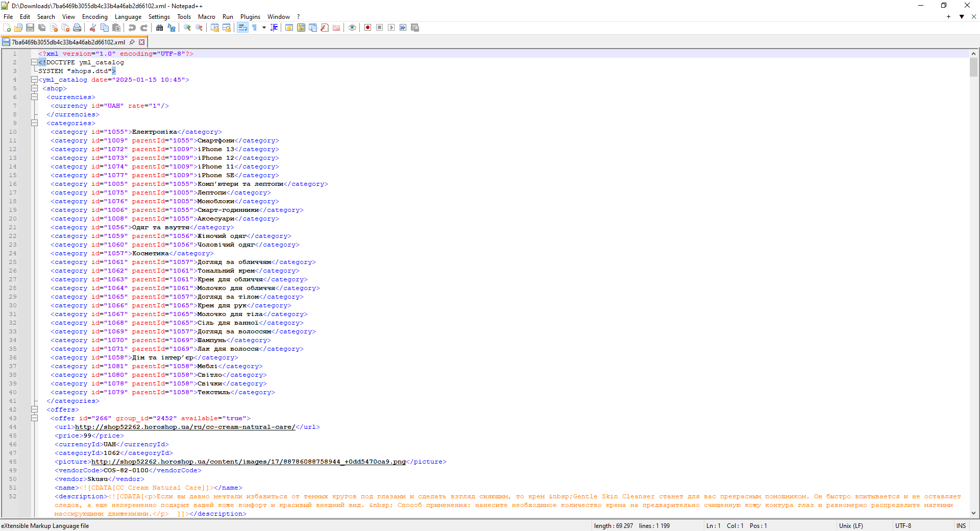
Task: Toggle Show All Characters paragraph icon
Action: pos(254,28)
